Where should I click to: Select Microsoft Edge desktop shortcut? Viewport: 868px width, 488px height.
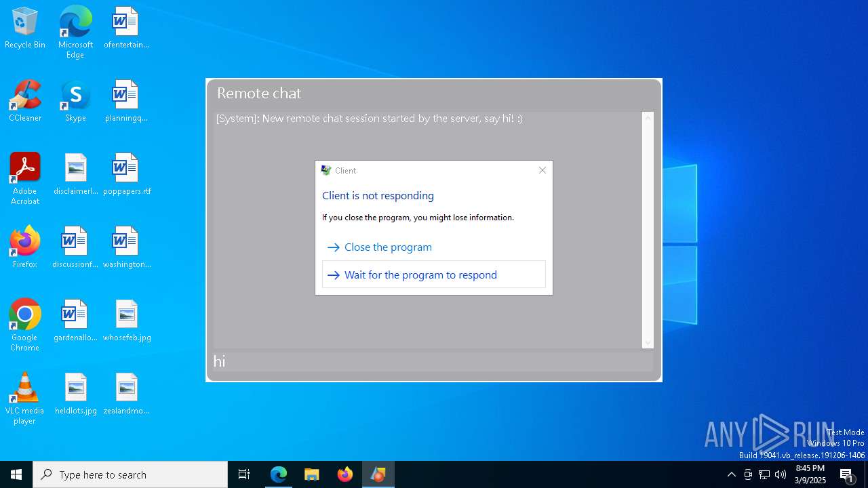point(75,32)
